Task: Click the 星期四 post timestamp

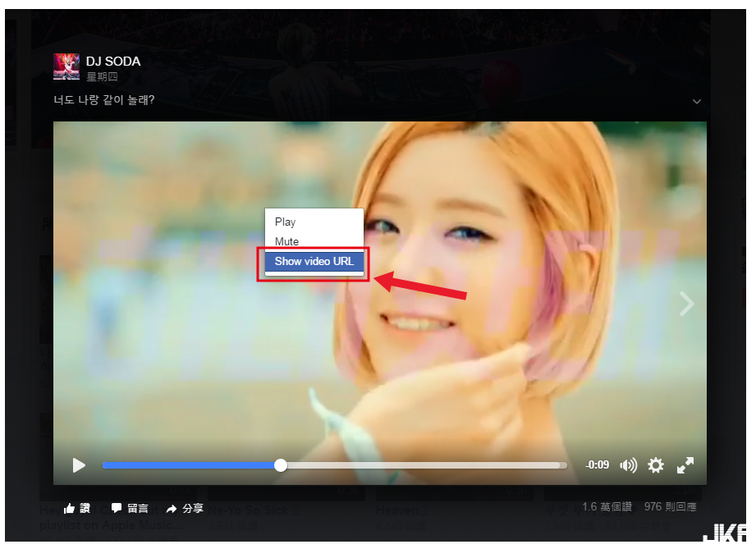Action: (102, 76)
